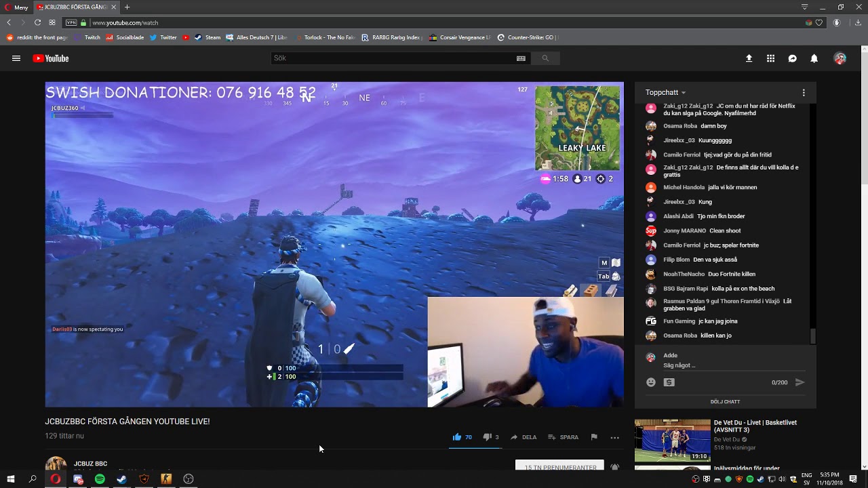Save the video using SPARA
The image size is (868, 488).
tap(563, 437)
